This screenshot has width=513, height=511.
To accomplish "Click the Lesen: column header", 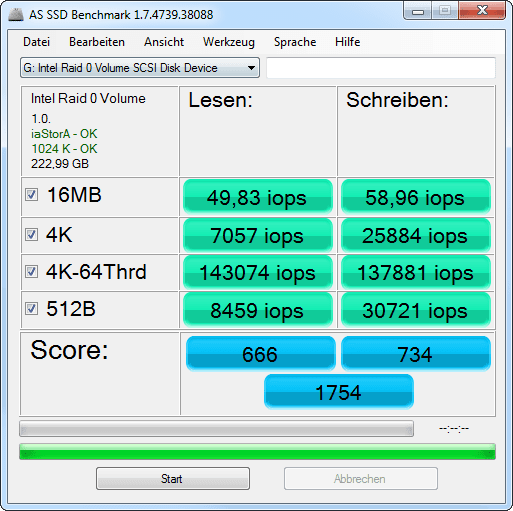I will [x=220, y=100].
